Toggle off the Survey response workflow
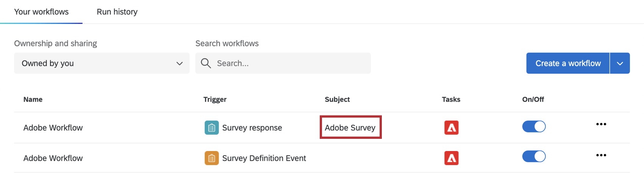The image size is (644, 173). [534, 126]
